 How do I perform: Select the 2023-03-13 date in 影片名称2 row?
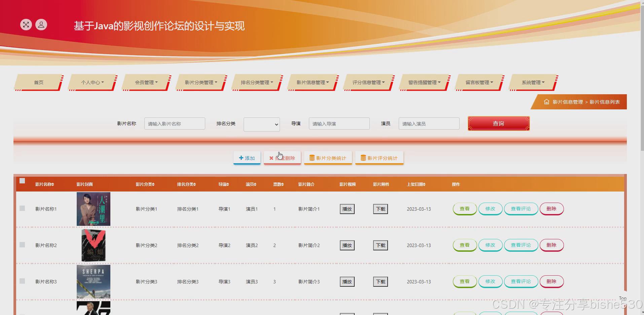419,245
